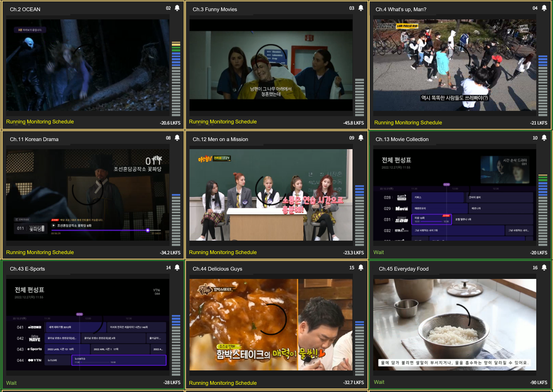
Task: Click the Ch.4 What's up, Man? audio level meter
Action: tap(543, 86)
